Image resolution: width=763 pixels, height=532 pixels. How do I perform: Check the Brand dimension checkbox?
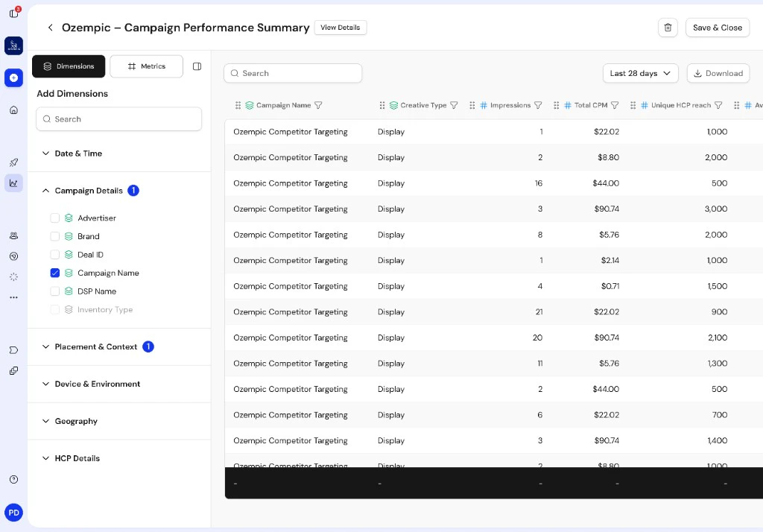55,236
